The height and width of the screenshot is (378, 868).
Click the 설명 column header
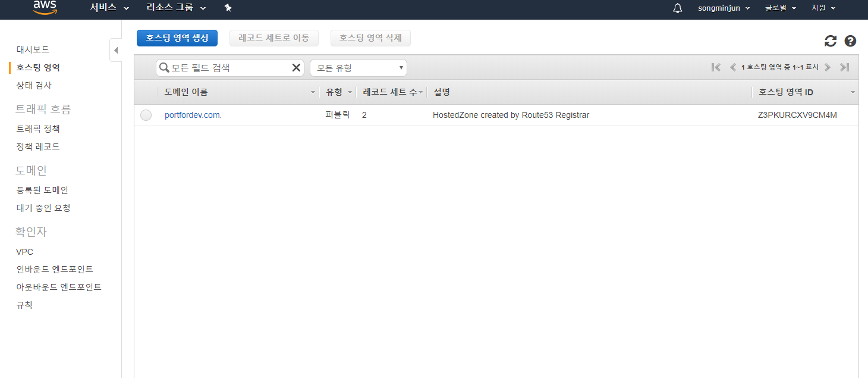(x=442, y=92)
